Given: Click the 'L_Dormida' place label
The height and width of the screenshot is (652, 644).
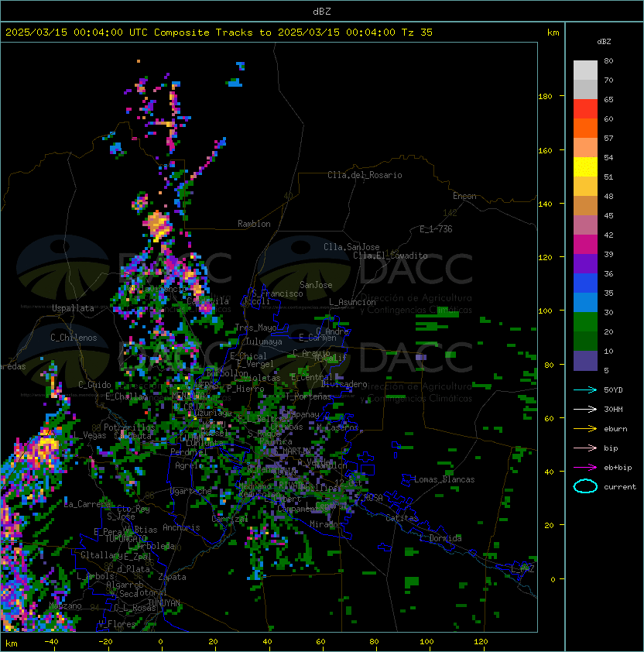Looking at the screenshot, I should (x=440, y=538).
